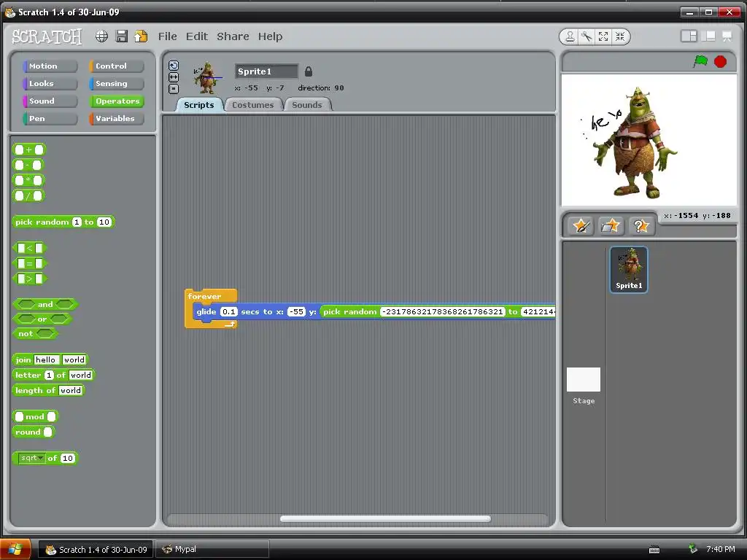Select the delete scissors tool
Viewport: 747px width, 560px height.
pyautogui.click(x=587, y=36)
